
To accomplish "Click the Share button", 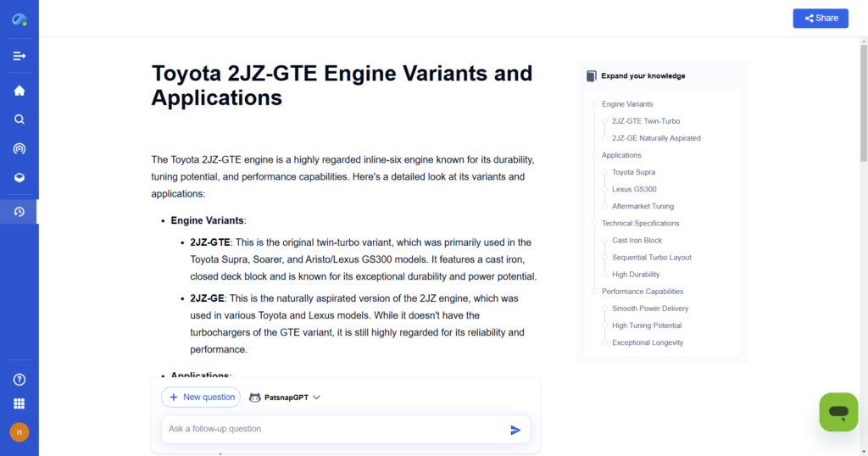I will [x=820, y=18].
